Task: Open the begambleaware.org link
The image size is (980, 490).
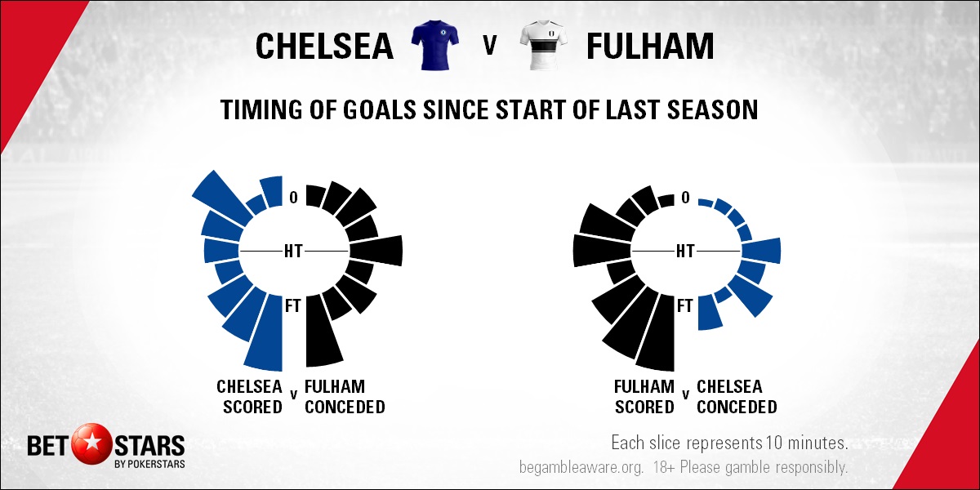Action: coord(578,469)
